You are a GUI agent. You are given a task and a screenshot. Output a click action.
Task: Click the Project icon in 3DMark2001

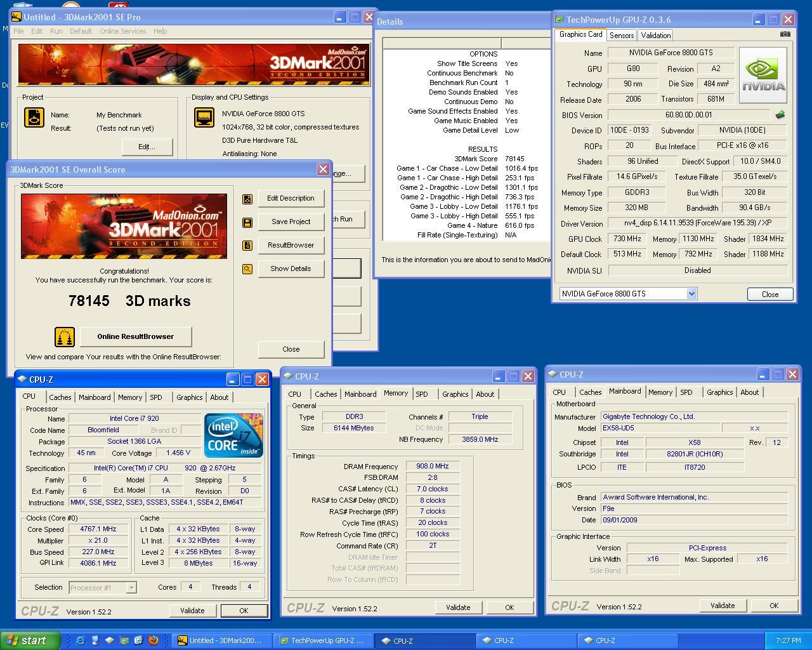(34, 117)
